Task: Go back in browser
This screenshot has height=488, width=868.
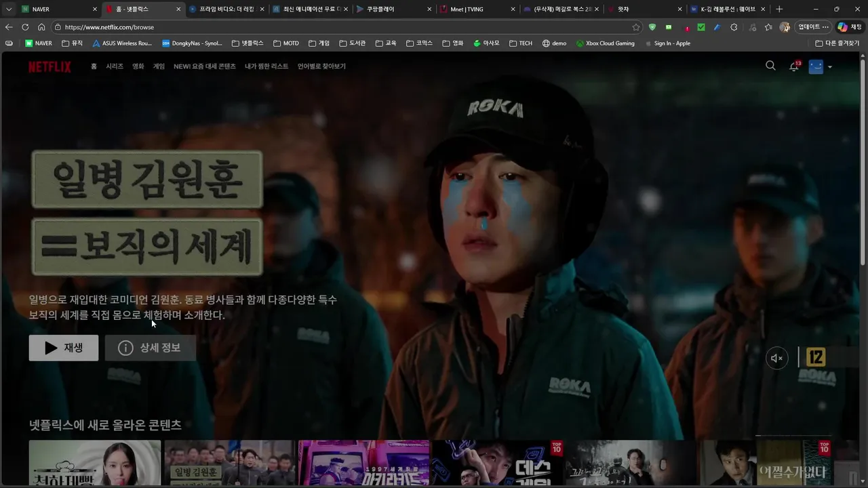Action: click(x=9, y=27)
